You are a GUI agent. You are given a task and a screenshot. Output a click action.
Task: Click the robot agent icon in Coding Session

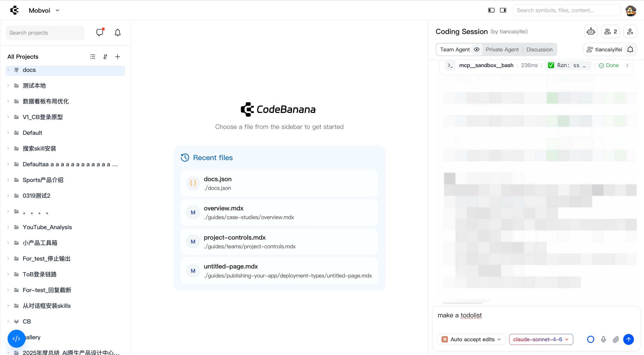point(591,31)
